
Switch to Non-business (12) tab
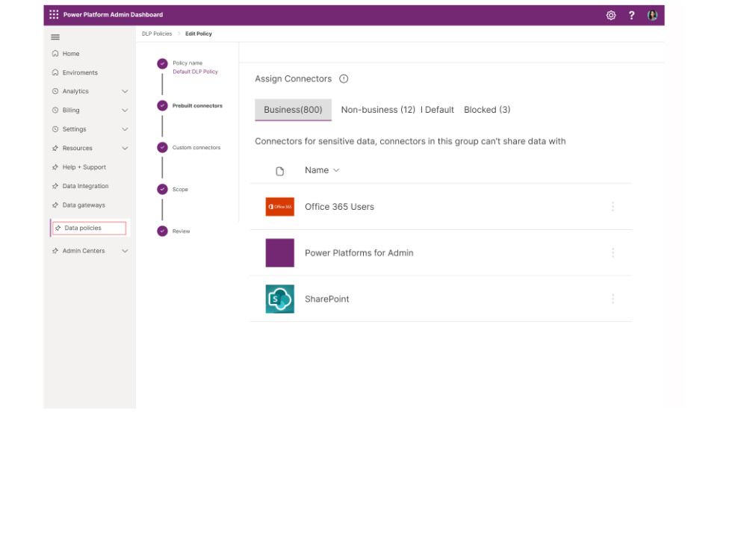tap(378, 110)
